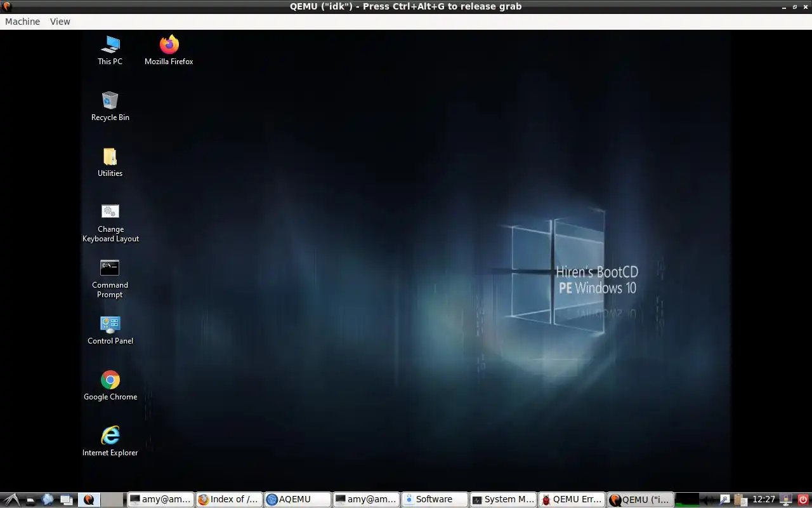Click the QEMU launcher icon in panel
The image size is (812, 508).
(89, 500)
